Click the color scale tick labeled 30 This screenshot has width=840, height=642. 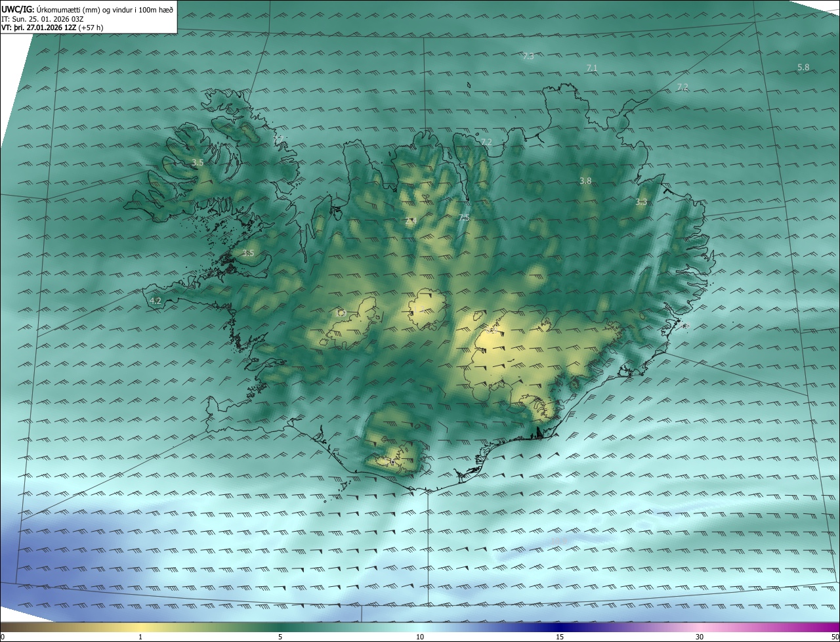click(x=700, y=637)
